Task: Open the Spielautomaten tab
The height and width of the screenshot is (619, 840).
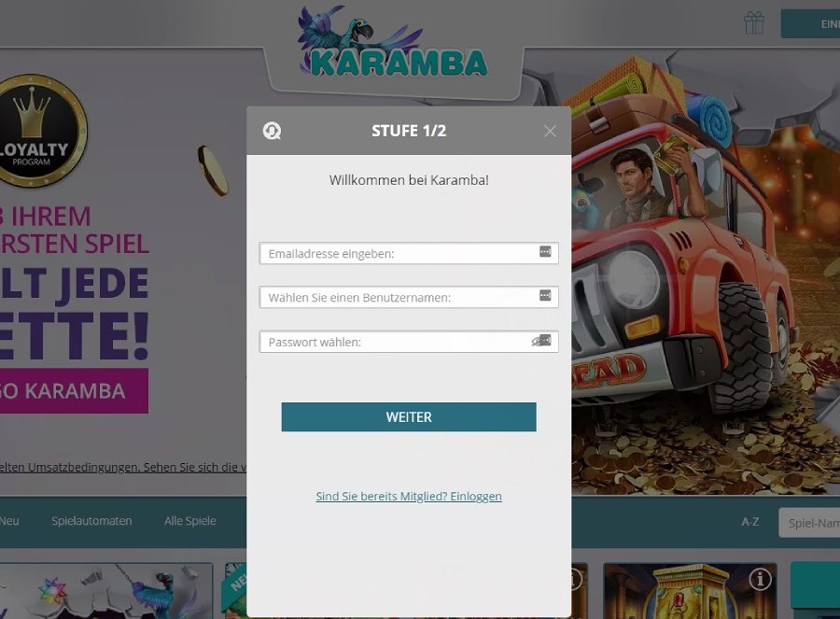Action: point(91,521)
